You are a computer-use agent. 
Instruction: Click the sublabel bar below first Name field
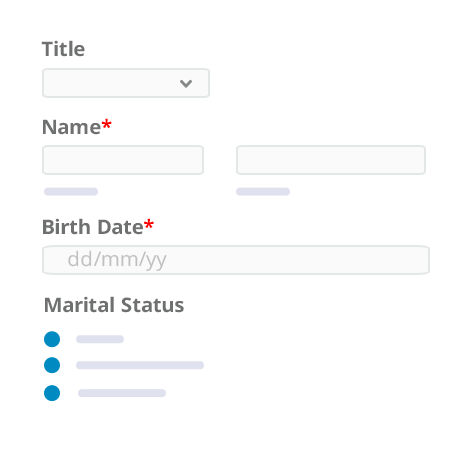pyautogui.click(x=71, y=192)
